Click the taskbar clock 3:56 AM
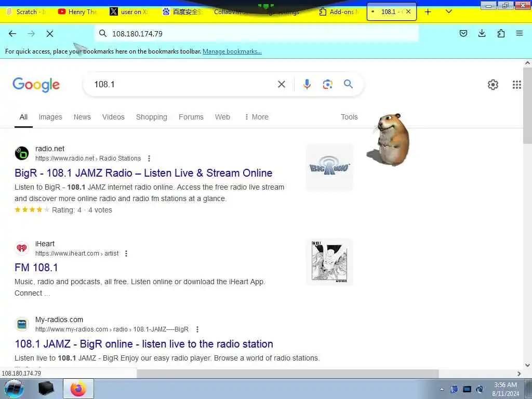 [x=505, y=389]
